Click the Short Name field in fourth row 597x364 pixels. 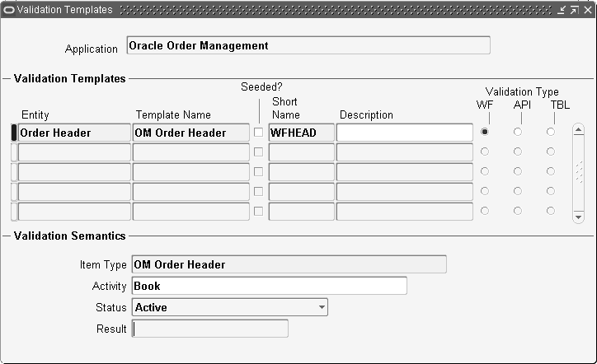coord(302,192)
